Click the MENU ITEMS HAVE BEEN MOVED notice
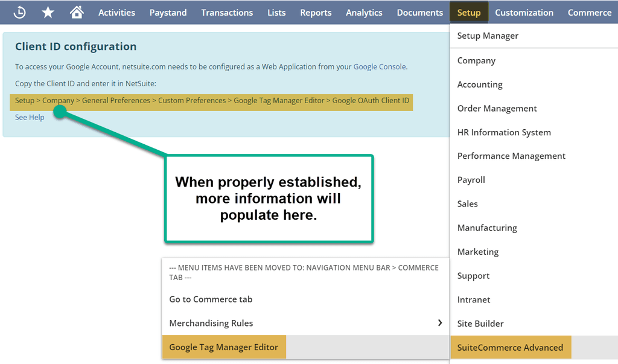 click(304, 272)
